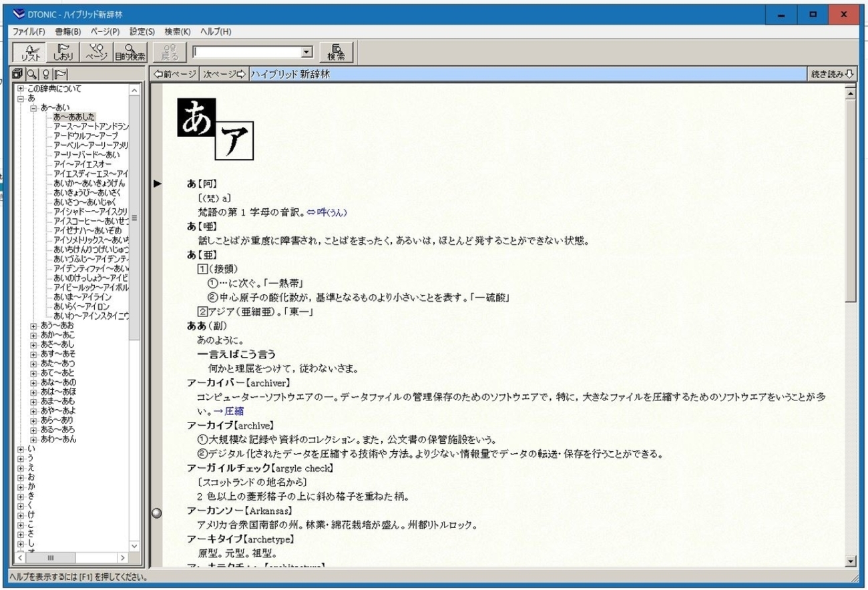Viewport: 868px width, 590px height.
Task: Follow the 吽(うん) cross-reference link
Action: 332,212
